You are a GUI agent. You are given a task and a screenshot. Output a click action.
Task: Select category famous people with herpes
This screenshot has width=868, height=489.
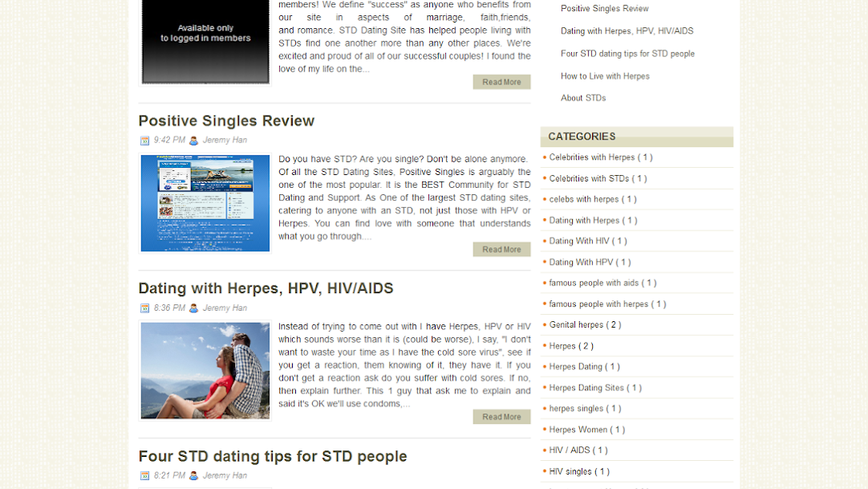click(598, 304)
